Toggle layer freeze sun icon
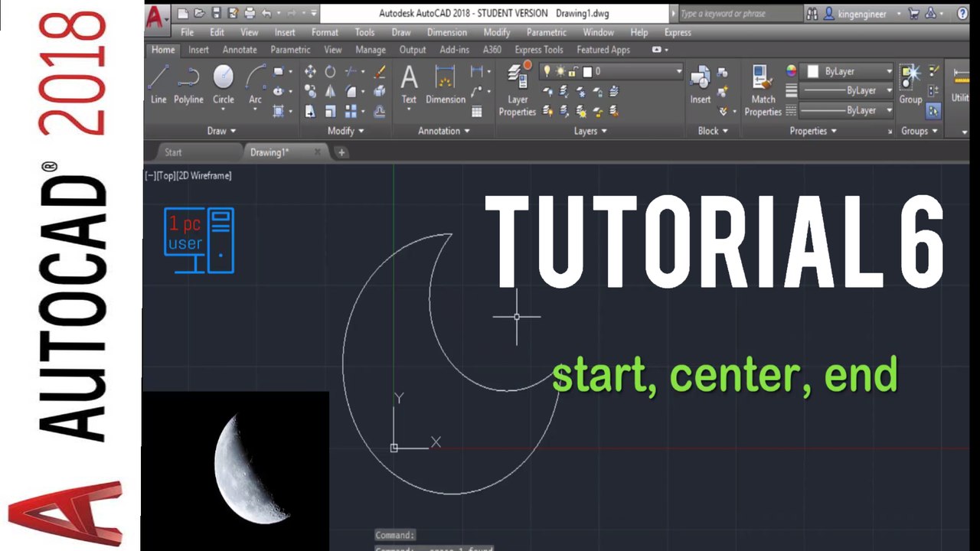 click(x=560, y=71)
